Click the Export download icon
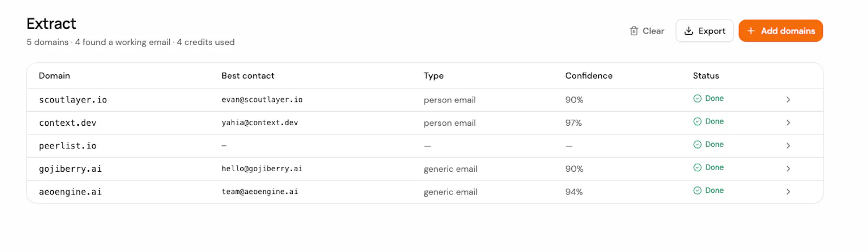This screenshot has width=868, height=252. [x=688, y=31]
